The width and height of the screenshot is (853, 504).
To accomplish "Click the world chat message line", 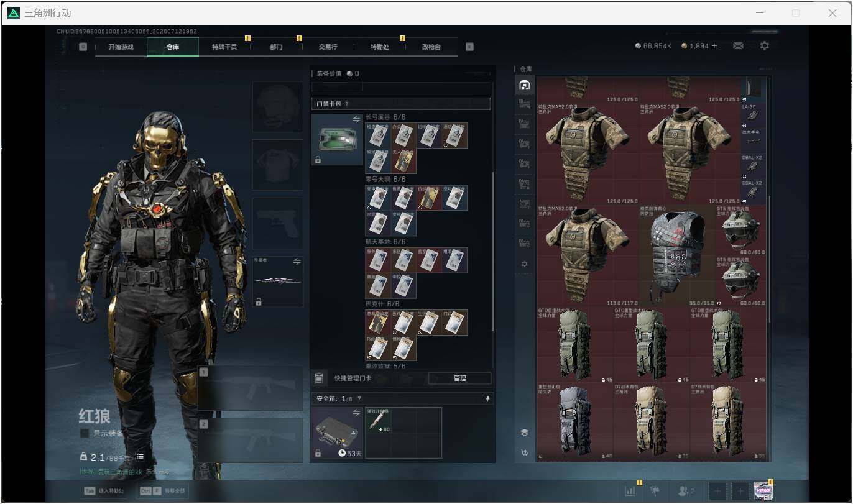I will 124,472.
